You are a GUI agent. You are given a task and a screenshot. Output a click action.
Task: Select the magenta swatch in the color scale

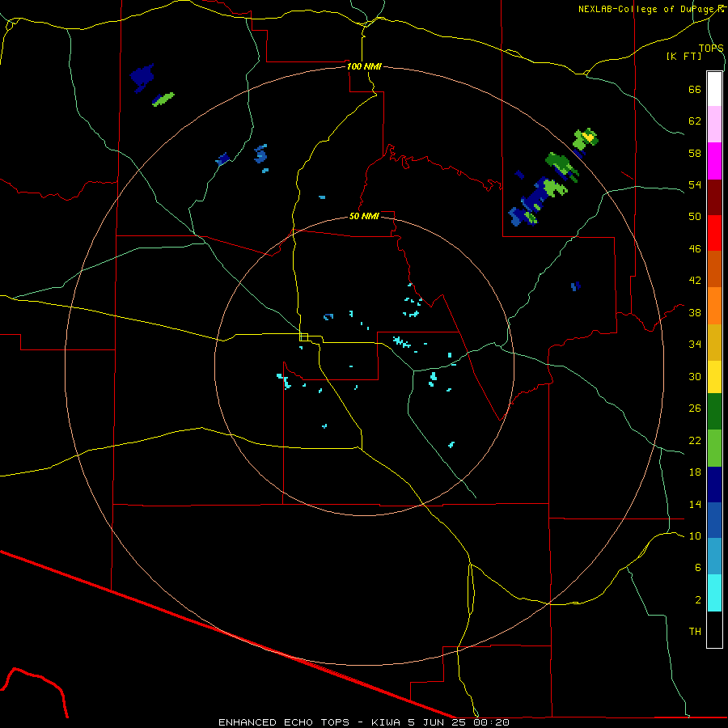tap(714, 161)
